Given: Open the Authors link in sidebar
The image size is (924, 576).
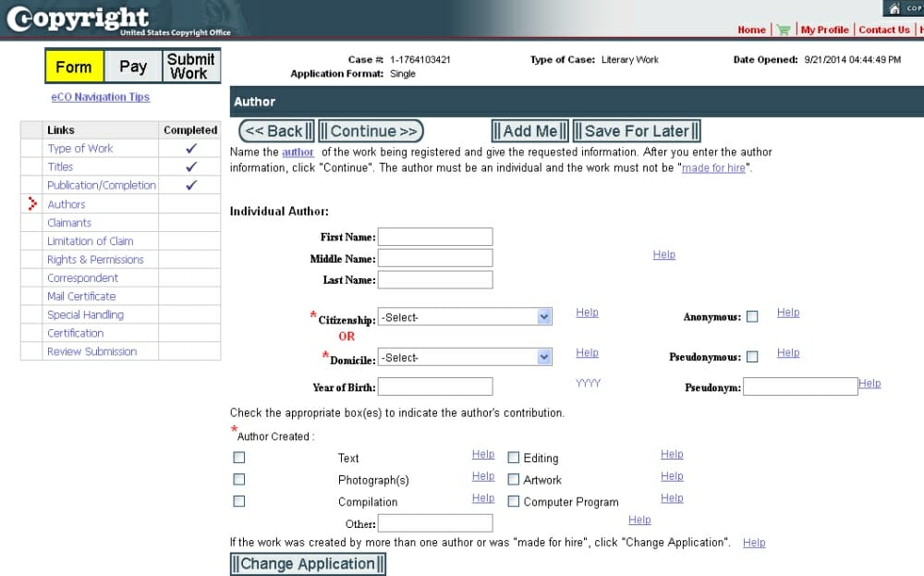Looking at the screenshot, I should click(x=66, y=204).
